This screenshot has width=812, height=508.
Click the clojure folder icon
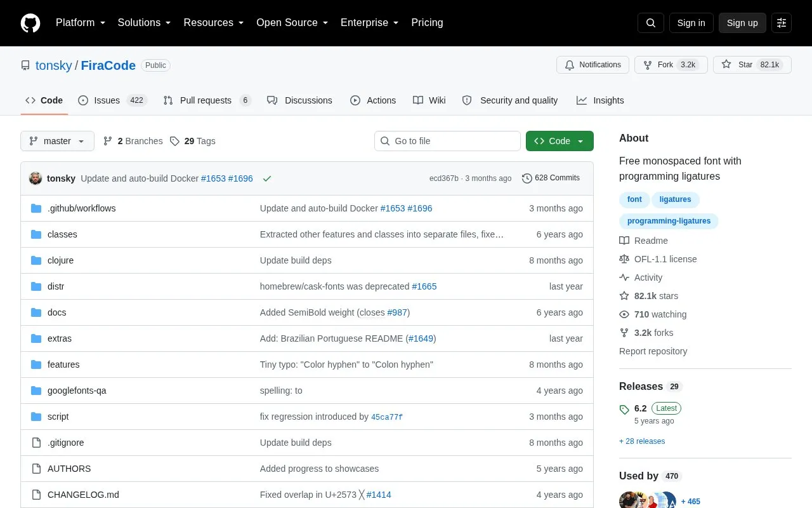36,260
